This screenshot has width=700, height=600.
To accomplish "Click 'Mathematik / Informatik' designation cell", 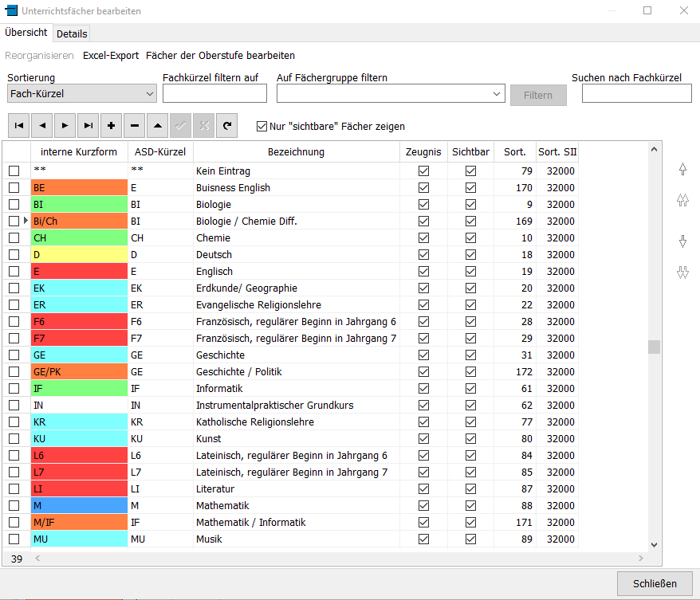I will pyautogui.click(x=297, y=523).
